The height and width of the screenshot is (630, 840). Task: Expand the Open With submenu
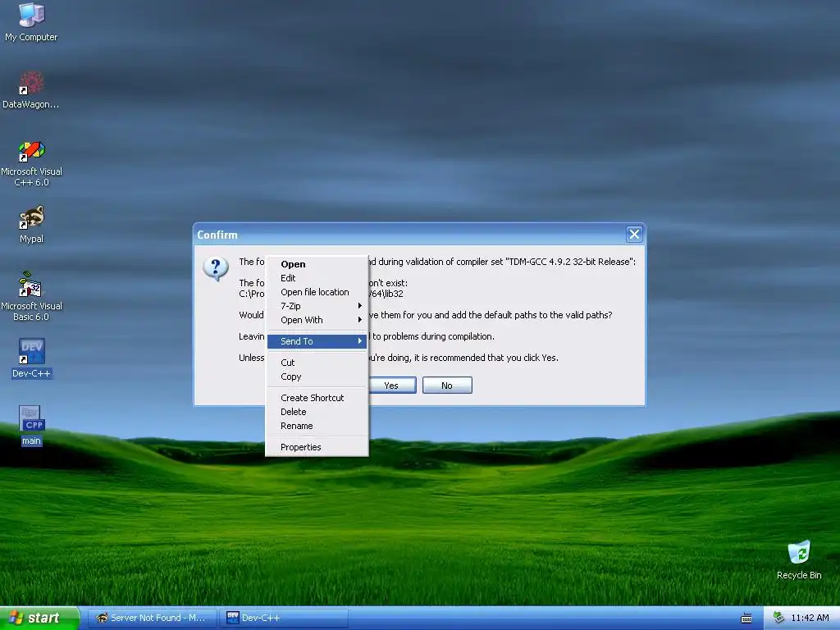tap(317, 320)
